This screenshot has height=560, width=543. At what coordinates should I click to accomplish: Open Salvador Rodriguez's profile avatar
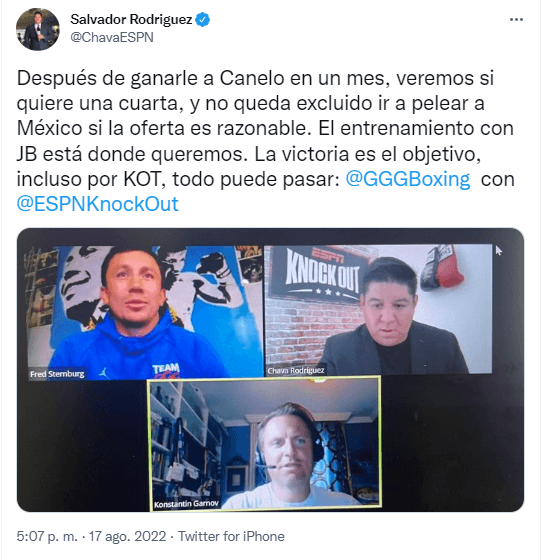point(38,29)
